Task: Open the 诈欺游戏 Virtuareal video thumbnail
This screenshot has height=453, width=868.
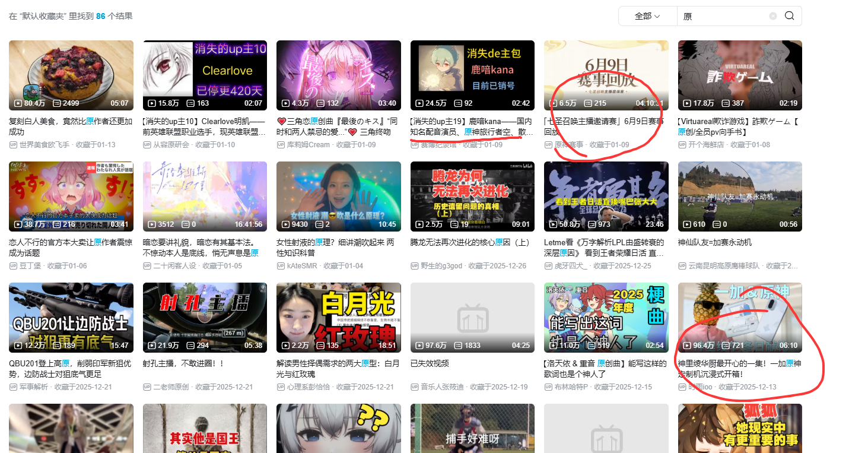Action: coord(740,75)
